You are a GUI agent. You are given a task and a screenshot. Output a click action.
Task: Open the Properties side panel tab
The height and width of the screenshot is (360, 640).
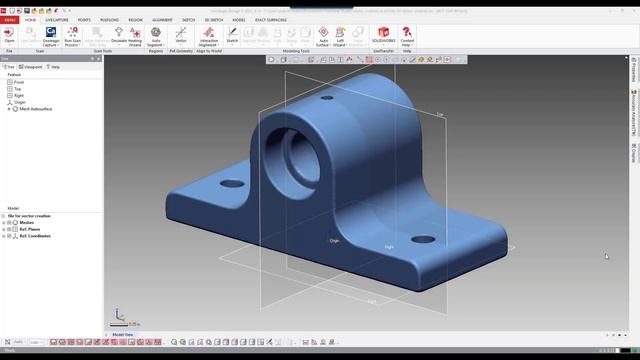[x=634, y=70]
